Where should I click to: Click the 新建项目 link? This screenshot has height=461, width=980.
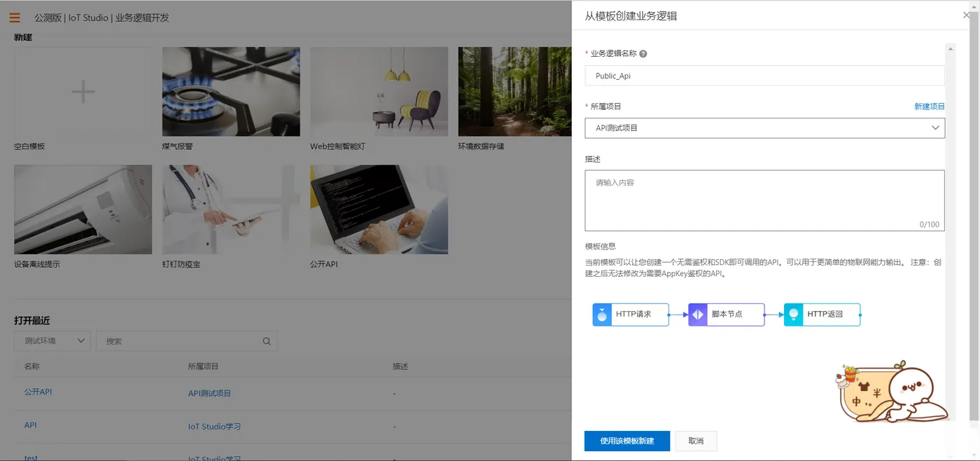(x=930, y=106)
